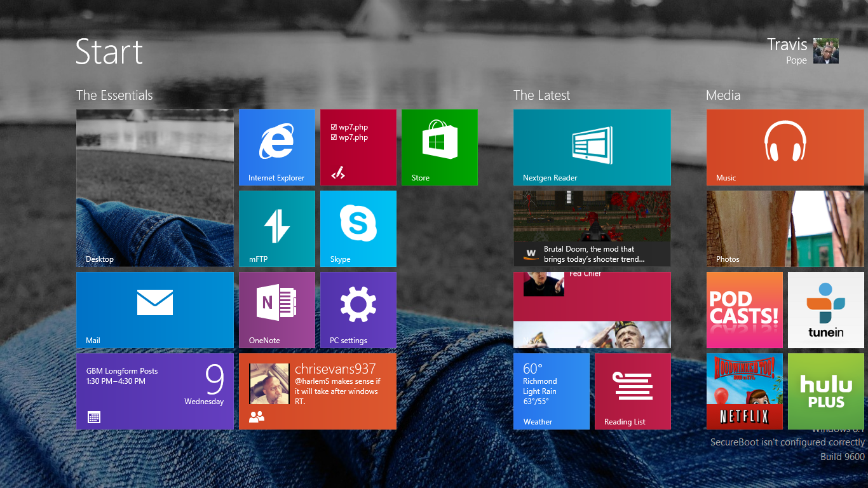
Task: Click the Start title text
Action: [109, 51]
